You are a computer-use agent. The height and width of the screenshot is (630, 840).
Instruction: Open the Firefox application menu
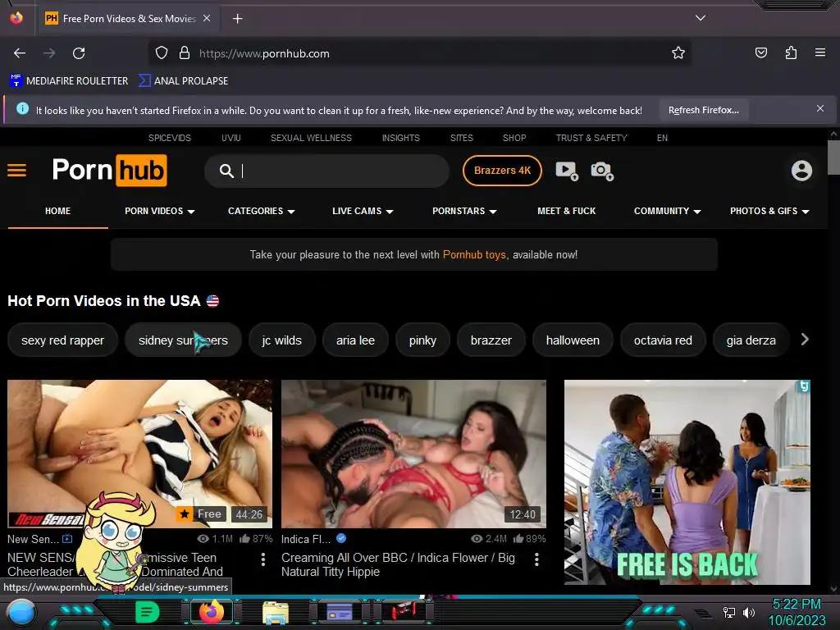tap(819, 52)
